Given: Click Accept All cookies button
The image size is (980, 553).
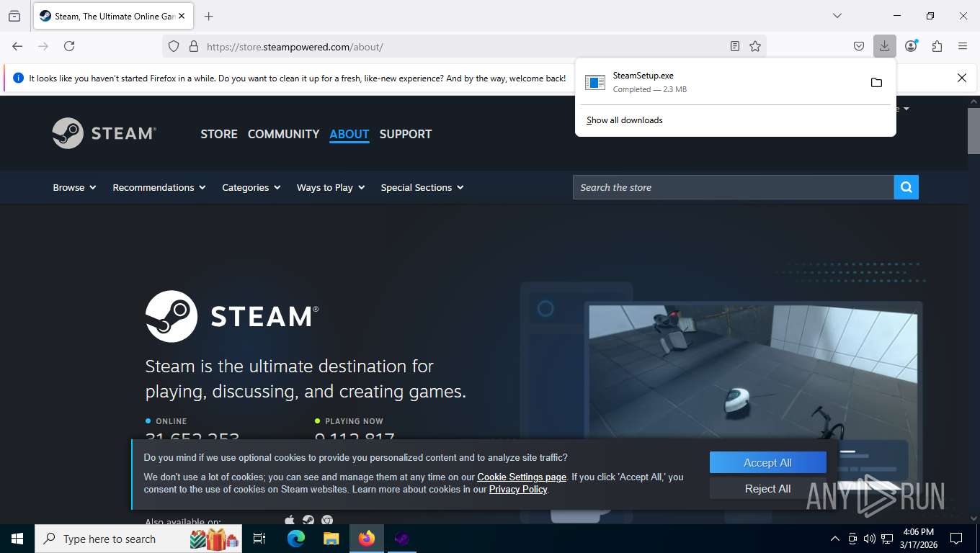Looking at the screenshot, I should (x=767, y=463).
